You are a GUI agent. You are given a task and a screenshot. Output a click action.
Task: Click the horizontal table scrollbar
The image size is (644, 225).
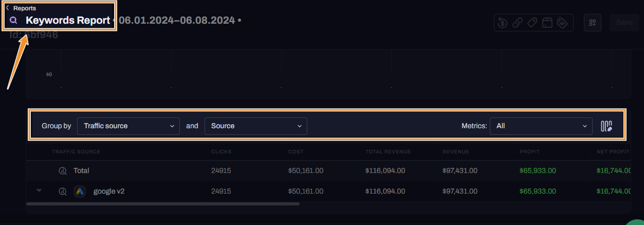162,204
